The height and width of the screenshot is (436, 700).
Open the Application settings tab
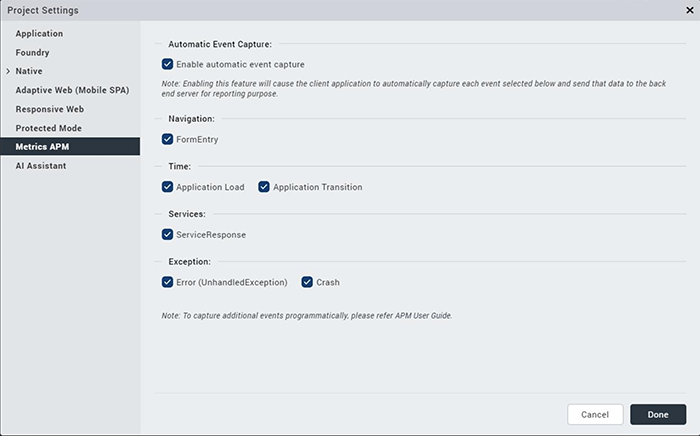39,34
